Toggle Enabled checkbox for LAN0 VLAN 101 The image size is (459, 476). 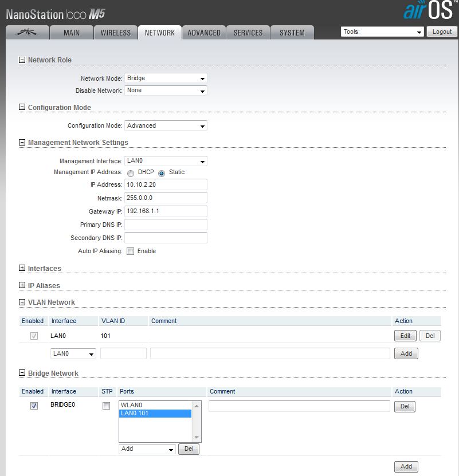34,336
